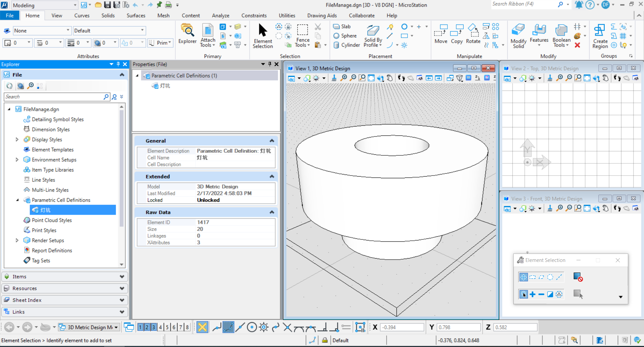The image size is (644, 347).
Task: Open the Default level dropdown
Action: pyautogui.click(x=109, y=31)
